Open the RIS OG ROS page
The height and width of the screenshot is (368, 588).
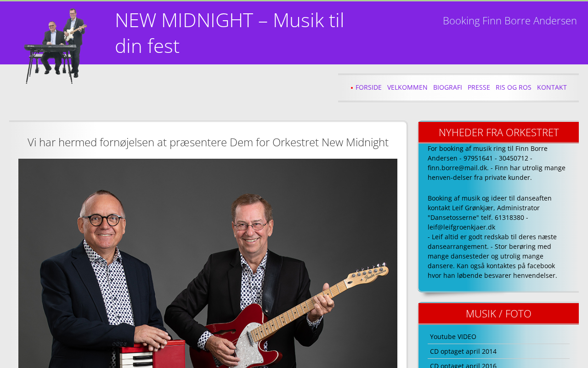tap(513, 87)
